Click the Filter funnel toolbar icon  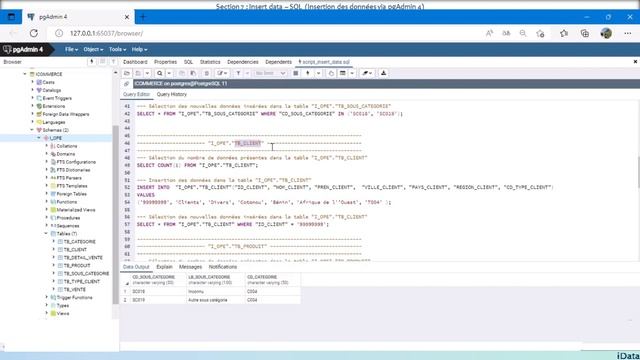click(238, 73)
